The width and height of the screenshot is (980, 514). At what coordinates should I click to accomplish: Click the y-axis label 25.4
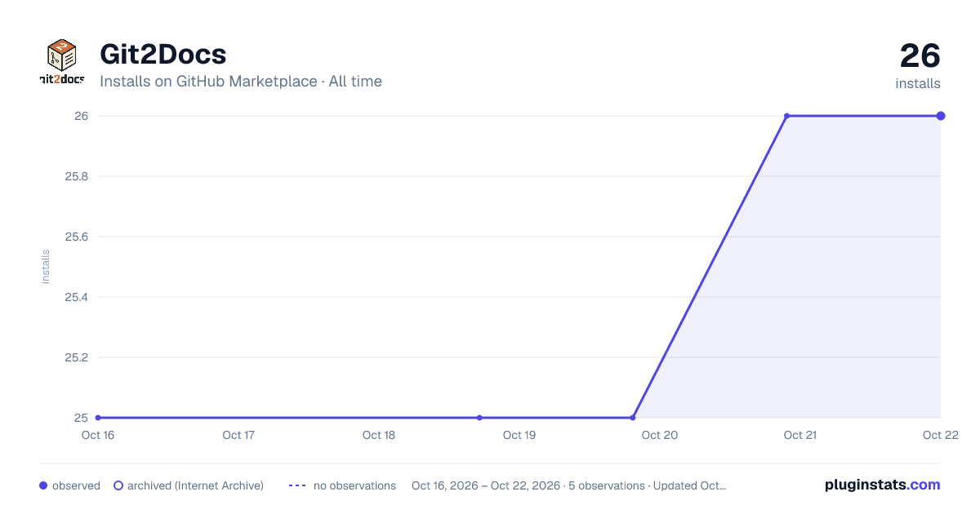click(x=76, y=297)
